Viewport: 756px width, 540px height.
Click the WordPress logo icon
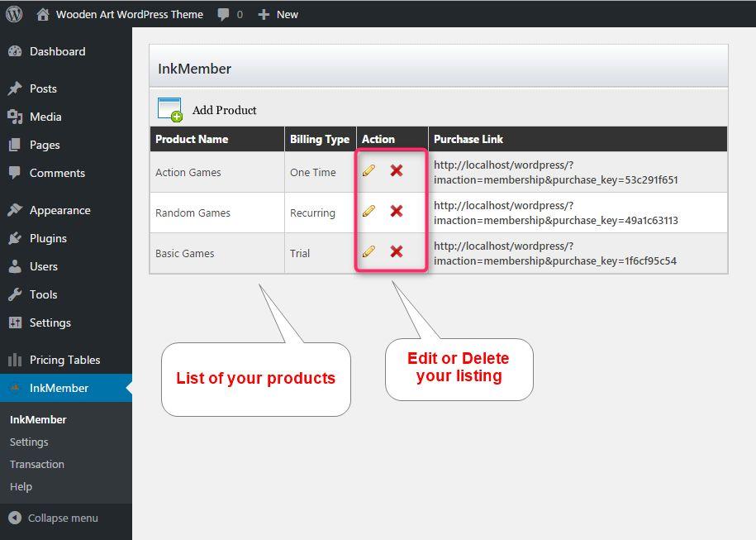click(15, 14)
